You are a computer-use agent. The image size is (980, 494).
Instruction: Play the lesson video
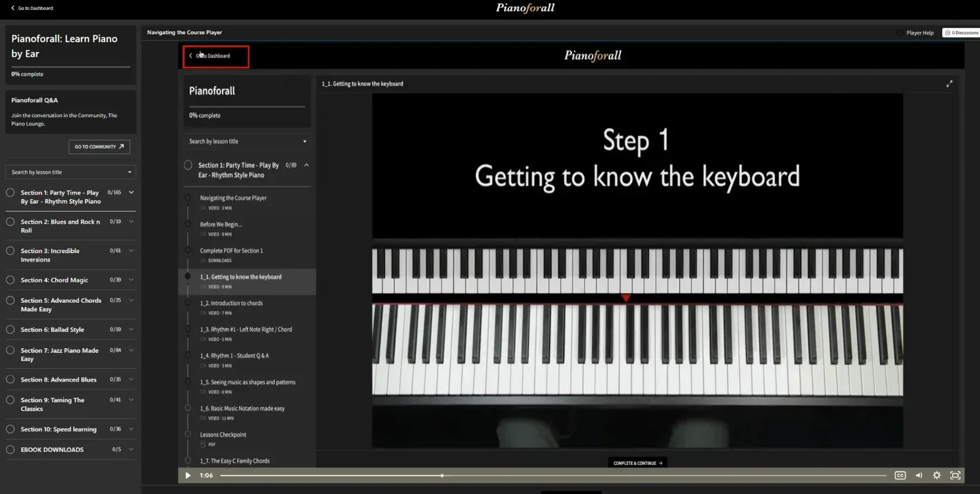[188, 476]
